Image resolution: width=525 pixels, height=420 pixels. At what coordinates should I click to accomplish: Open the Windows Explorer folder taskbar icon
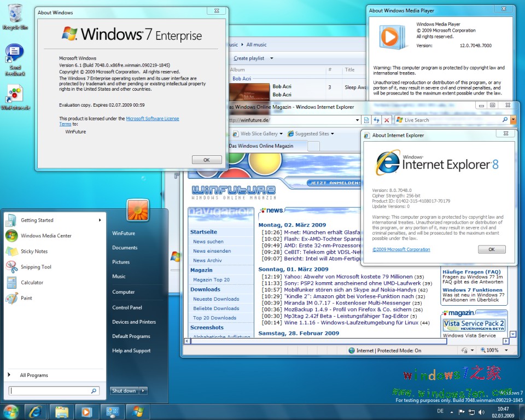click(x=61, y=411)
